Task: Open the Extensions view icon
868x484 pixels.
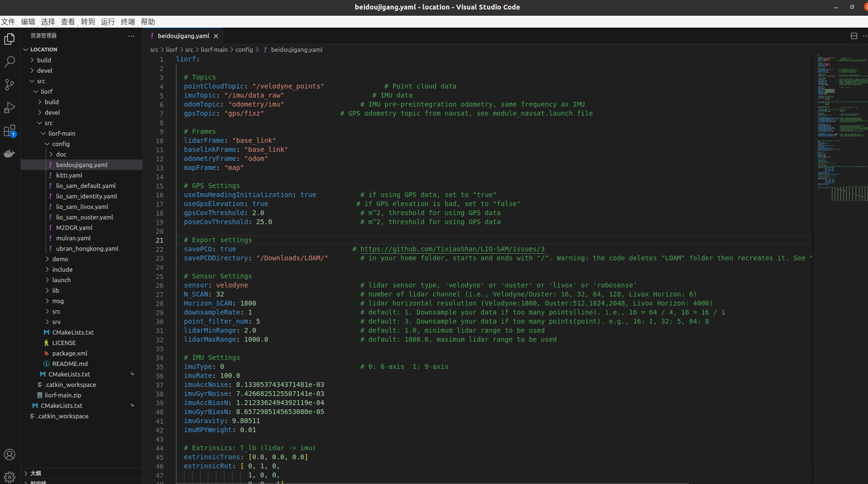Action: (x=10, y=131)
